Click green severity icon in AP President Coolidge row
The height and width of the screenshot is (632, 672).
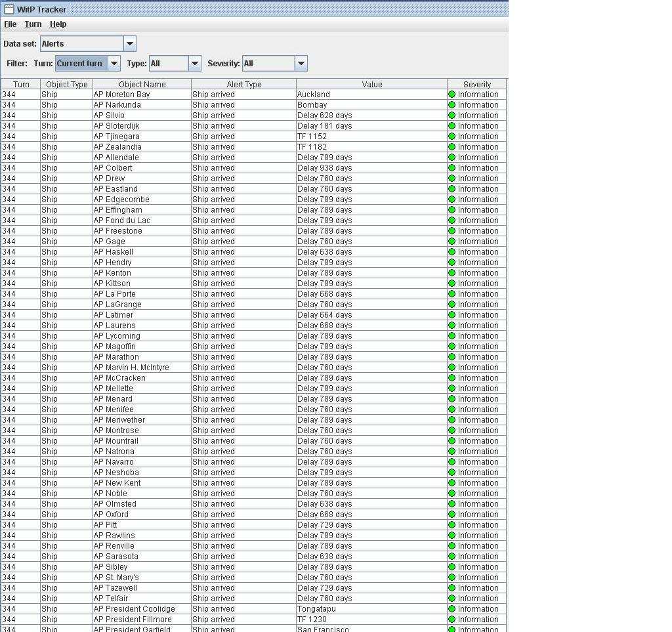click(451, 609)
